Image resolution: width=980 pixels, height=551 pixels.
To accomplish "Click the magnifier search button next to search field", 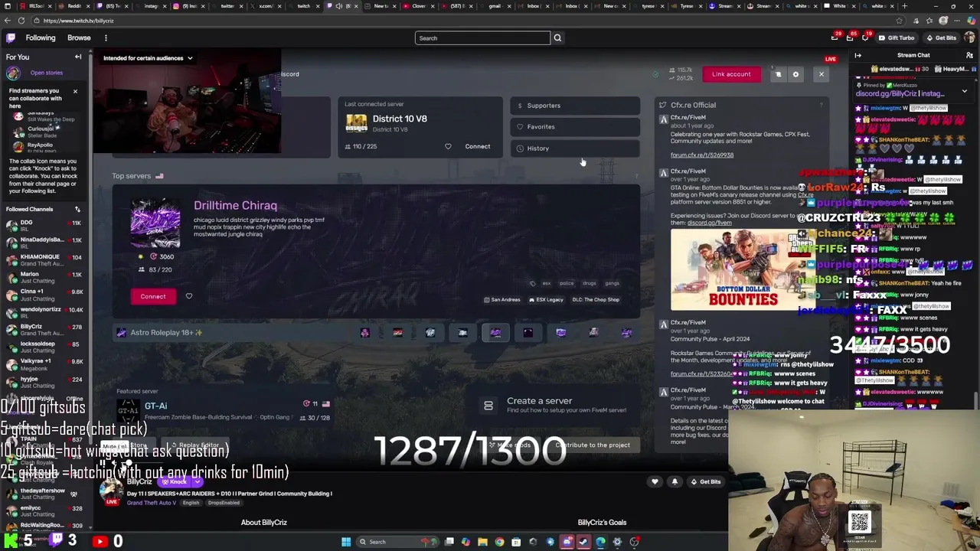I will click(x=557, y=37).
